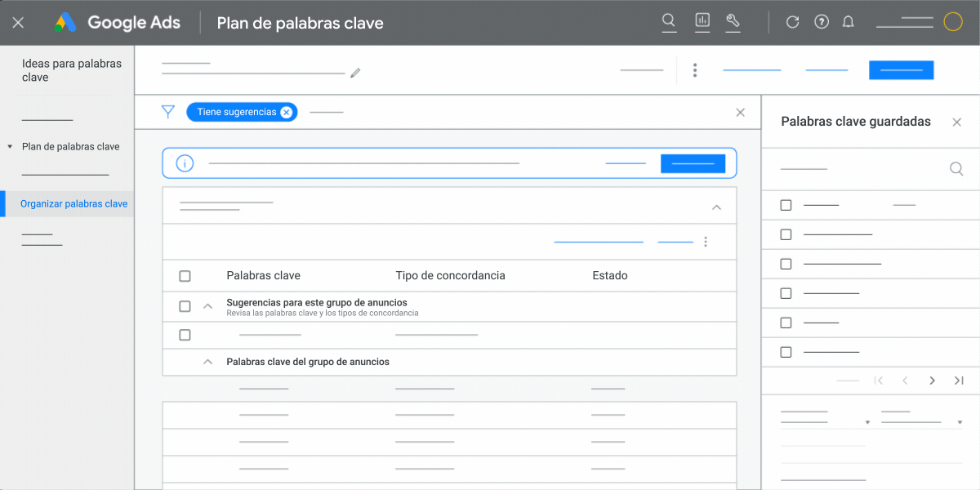
Task: Remove the Tiene sugerencias filter chip
Action: tap(287, 112)
